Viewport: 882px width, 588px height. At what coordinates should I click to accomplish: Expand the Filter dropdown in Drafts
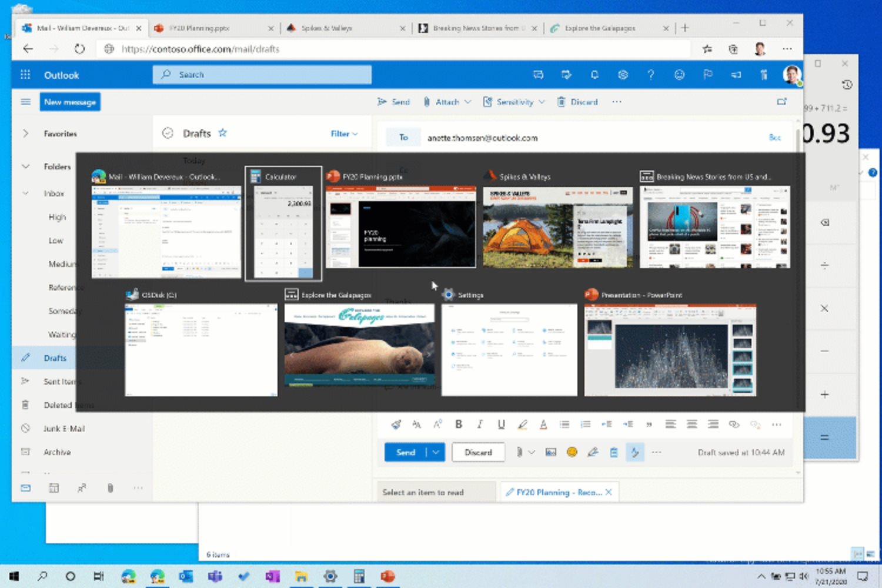click(x=344, y=133)
